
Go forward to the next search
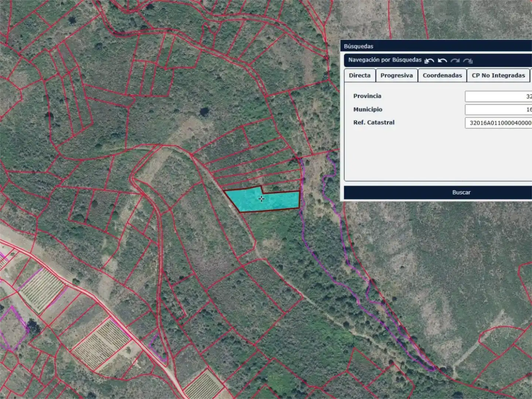(455, 61)
